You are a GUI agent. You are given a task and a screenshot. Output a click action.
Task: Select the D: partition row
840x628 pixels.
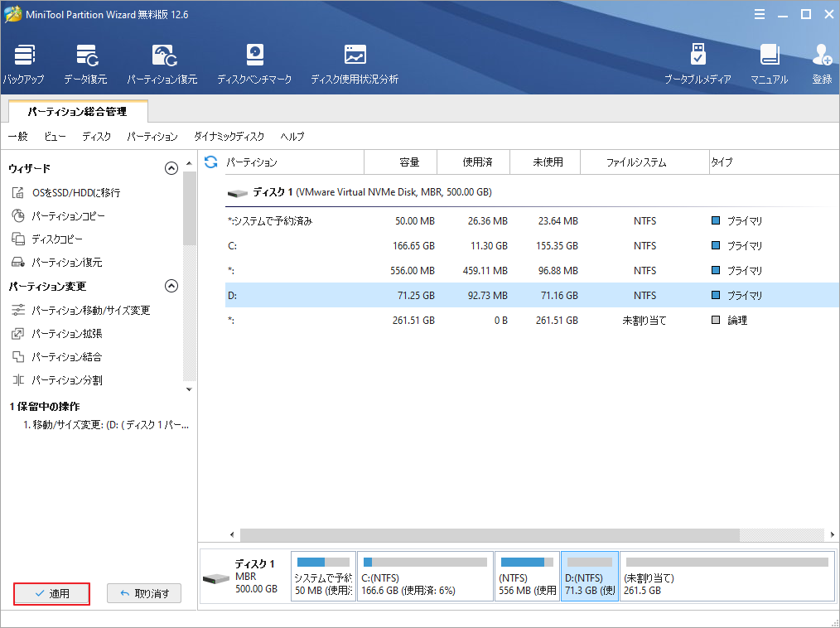coord(532,295)
